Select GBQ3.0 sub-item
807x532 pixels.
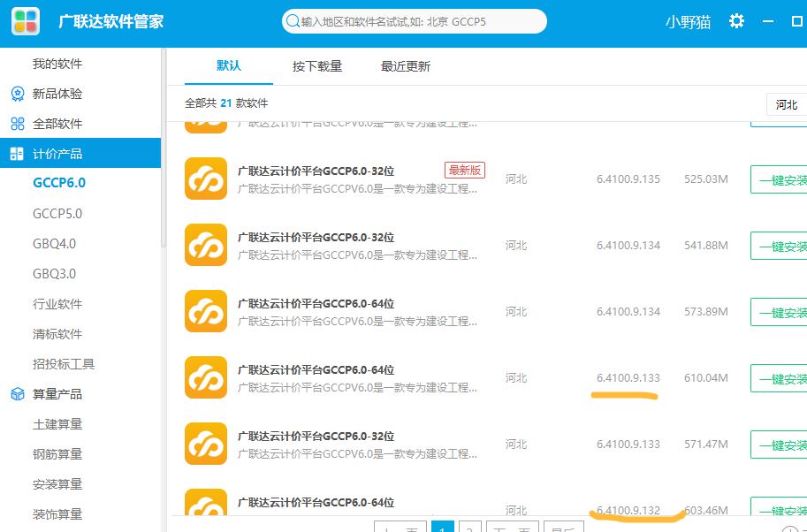[x=54, y=274]
